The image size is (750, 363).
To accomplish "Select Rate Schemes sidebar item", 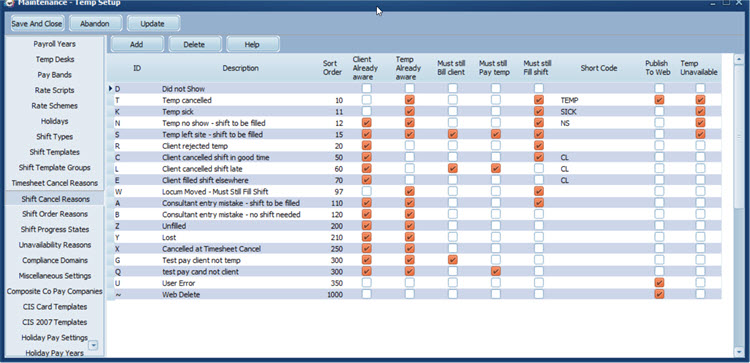I will (x=55, y=106).
